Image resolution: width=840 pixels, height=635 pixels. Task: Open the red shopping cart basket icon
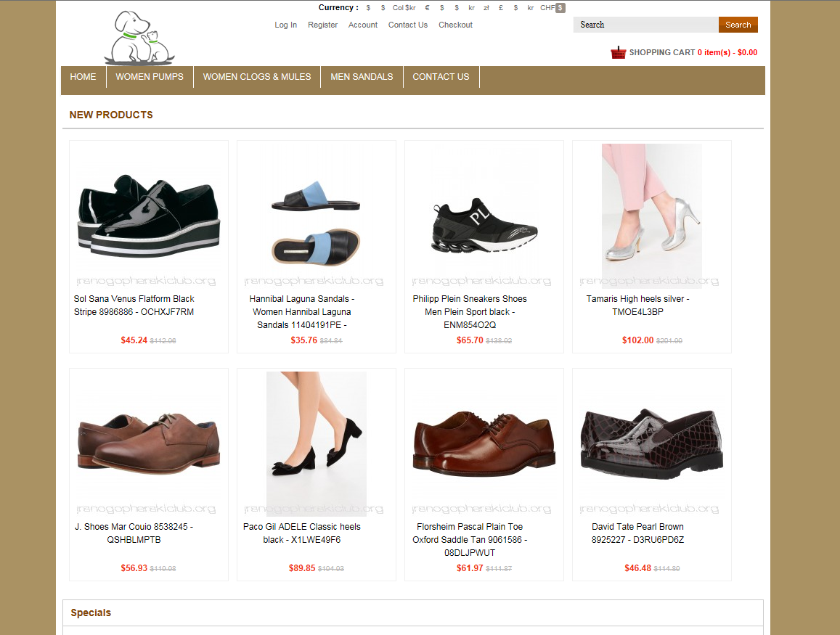click(619, 52)
